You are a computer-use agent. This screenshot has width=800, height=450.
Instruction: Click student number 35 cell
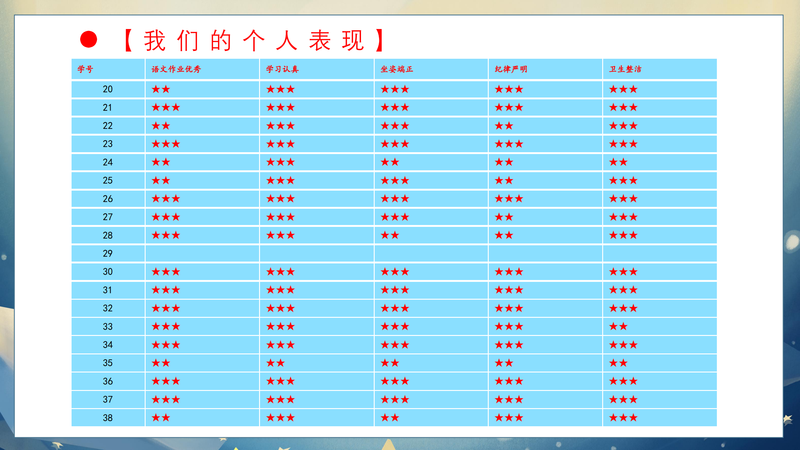[108, 363]
